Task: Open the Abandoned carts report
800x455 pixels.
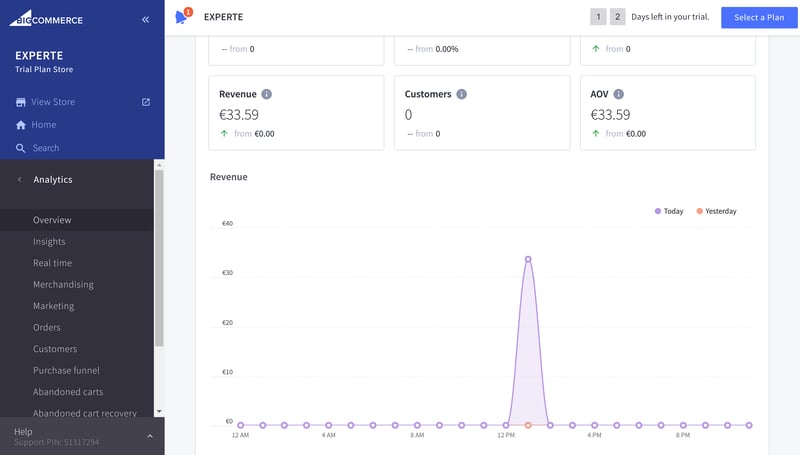Action: pos(68,392)
